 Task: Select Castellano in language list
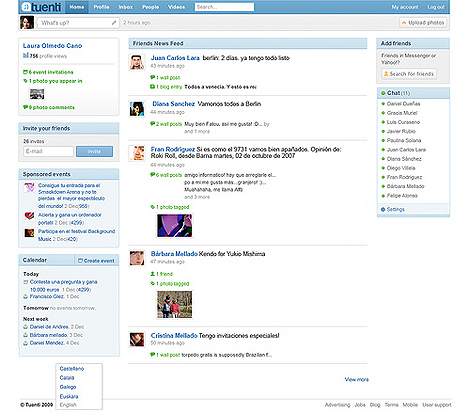(72, 369)
